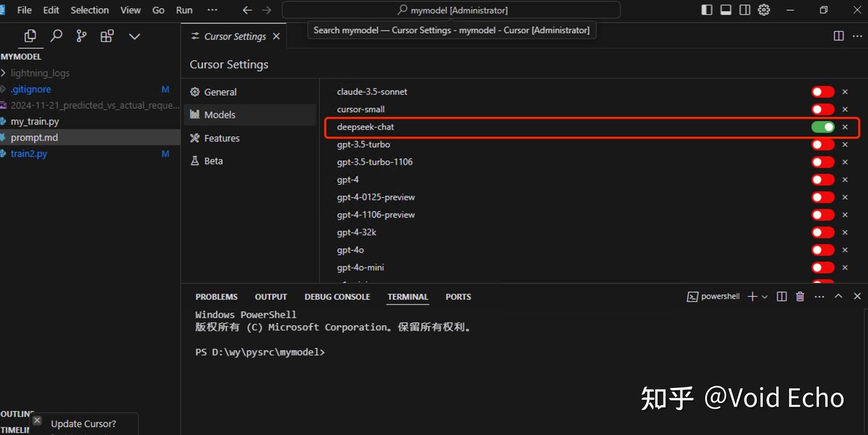
Task: Toggle primary sidebar layout icon
Action: click(707, 10)
